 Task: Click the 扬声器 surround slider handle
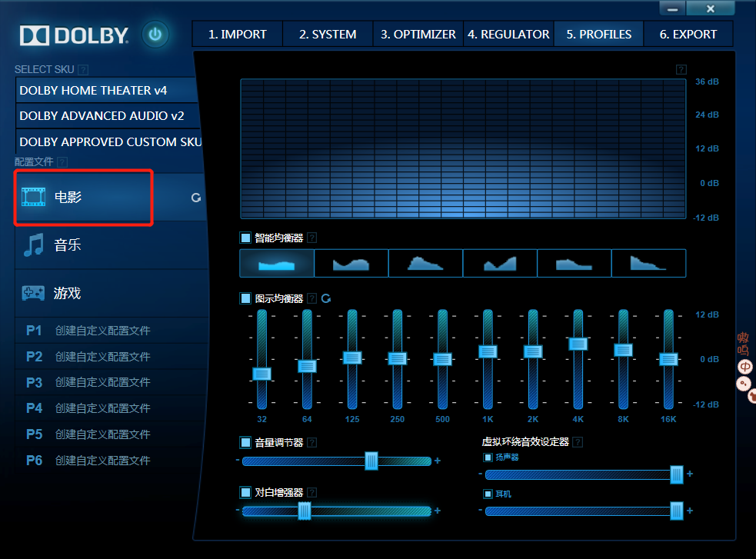[677, 474]
